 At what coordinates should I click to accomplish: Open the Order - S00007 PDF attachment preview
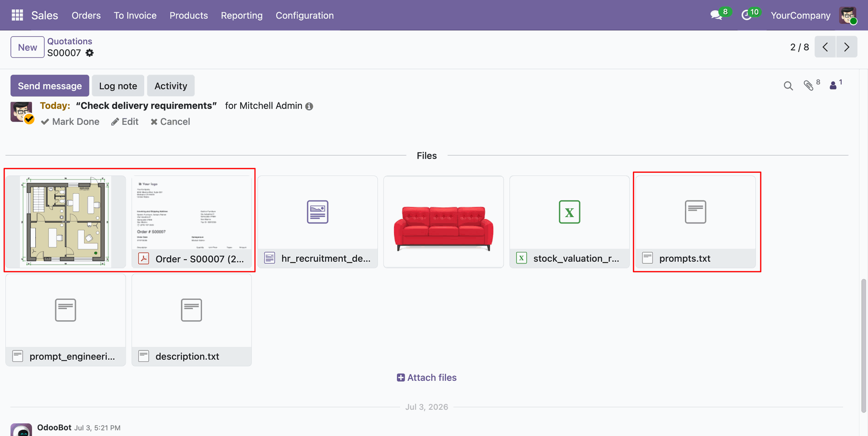[192, 213]
